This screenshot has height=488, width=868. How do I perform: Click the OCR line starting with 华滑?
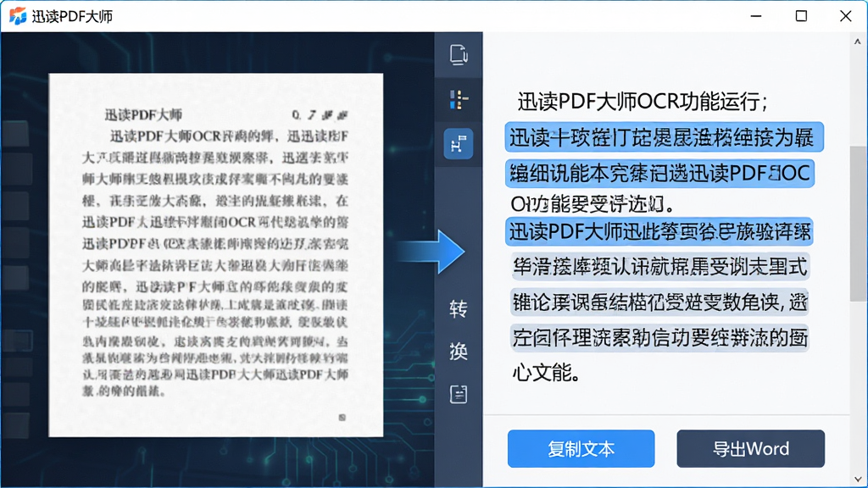[x=659, y=267]
